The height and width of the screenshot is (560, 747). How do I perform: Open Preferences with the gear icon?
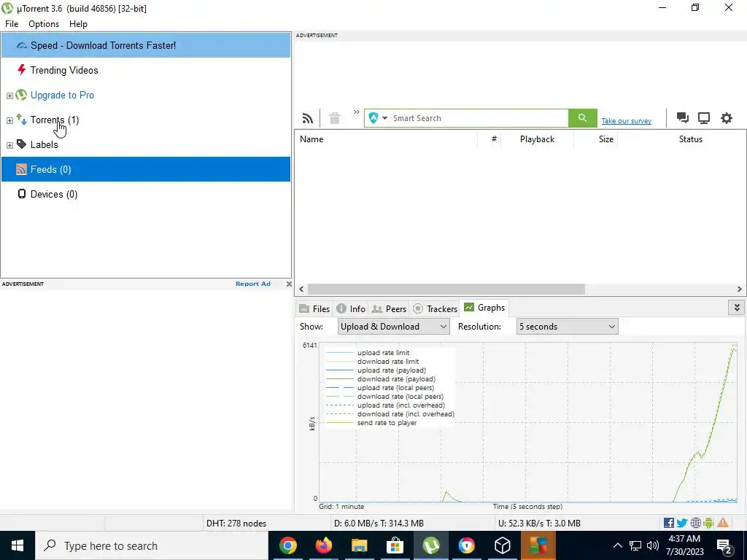point(726,118)
